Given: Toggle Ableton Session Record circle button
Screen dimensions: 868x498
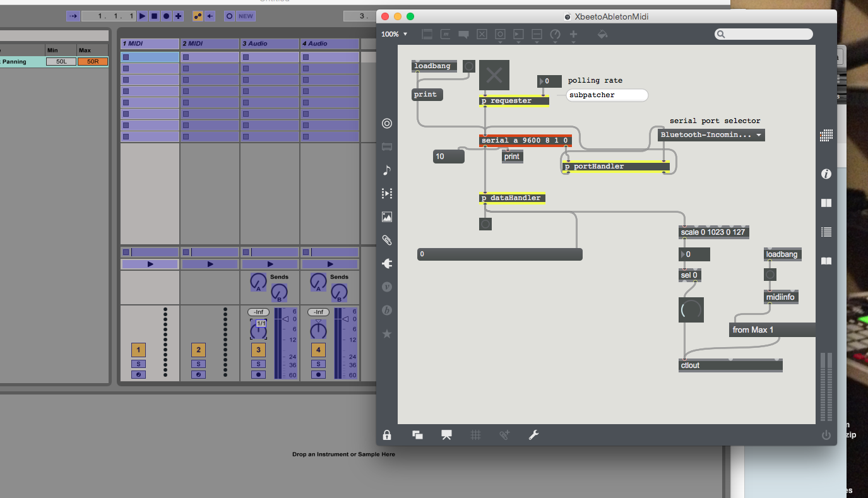Looking at the screenshot, I should 229,16.
